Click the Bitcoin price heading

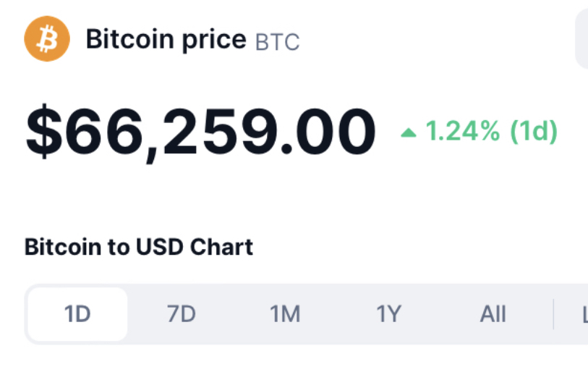166,40
